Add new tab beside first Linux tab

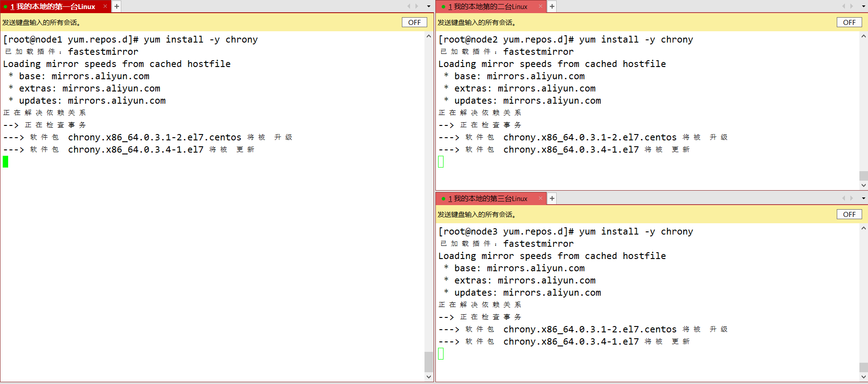tap(116, 6)
